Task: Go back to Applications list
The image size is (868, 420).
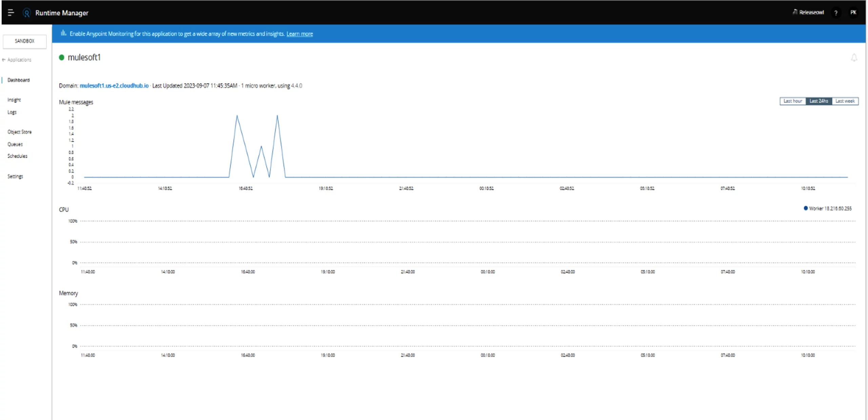Action: coord(19,60)
